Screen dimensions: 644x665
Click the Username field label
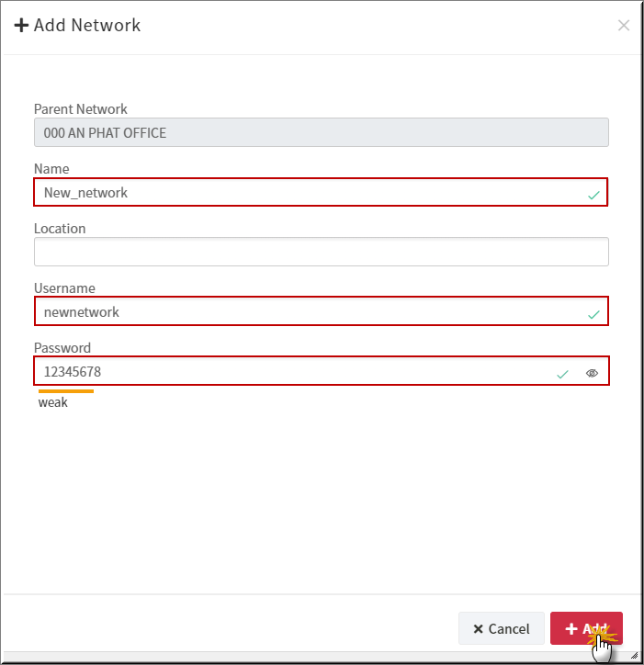[x=64, y=288]
